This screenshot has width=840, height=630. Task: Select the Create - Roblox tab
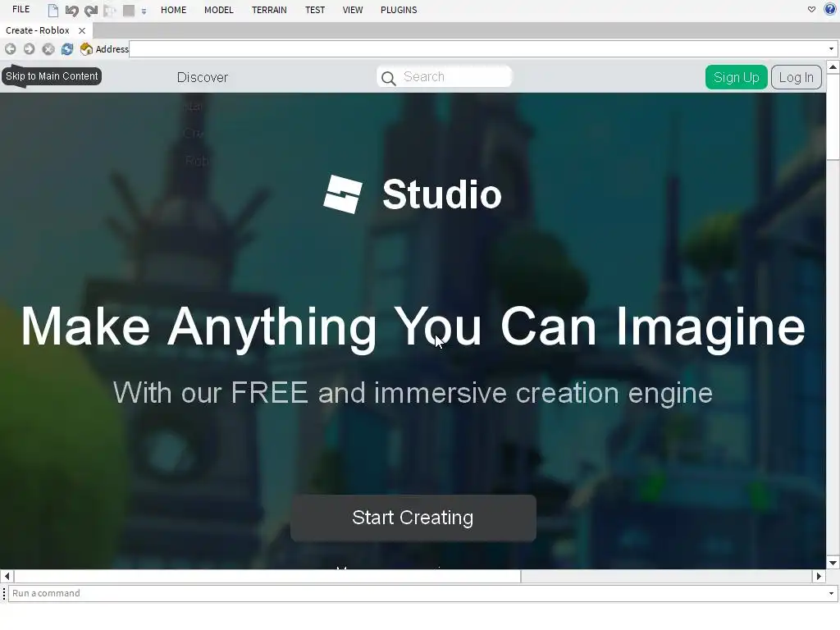point(38,30)
